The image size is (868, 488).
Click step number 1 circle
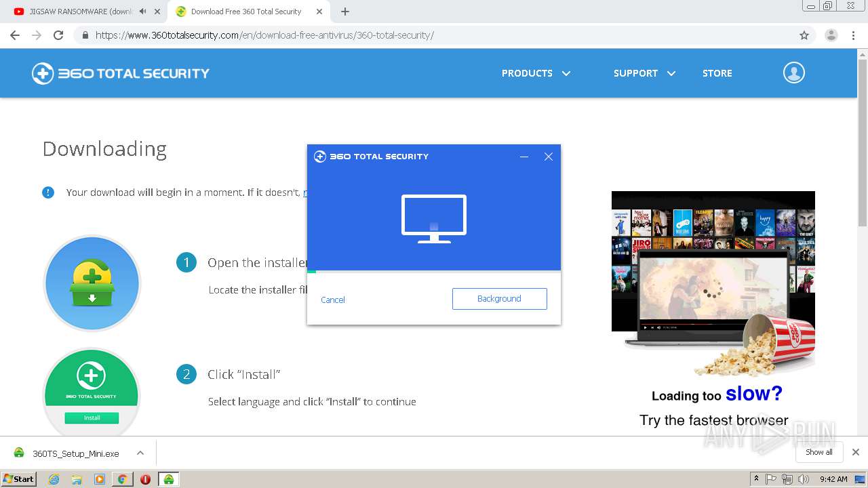point(186,262)
